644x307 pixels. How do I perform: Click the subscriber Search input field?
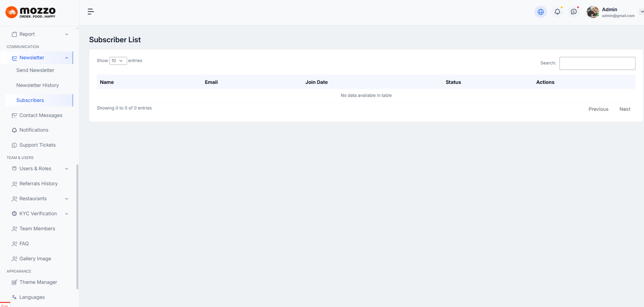click(597, 63)
